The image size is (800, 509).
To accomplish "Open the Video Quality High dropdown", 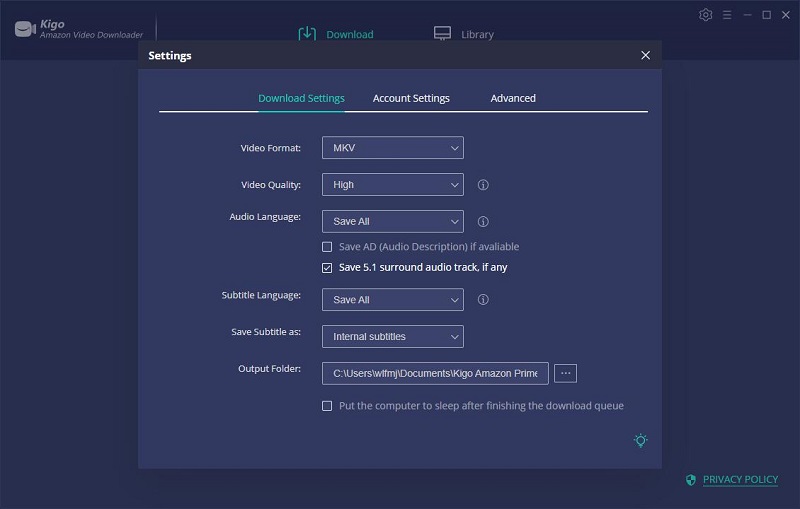I will (x=393, y=185).
